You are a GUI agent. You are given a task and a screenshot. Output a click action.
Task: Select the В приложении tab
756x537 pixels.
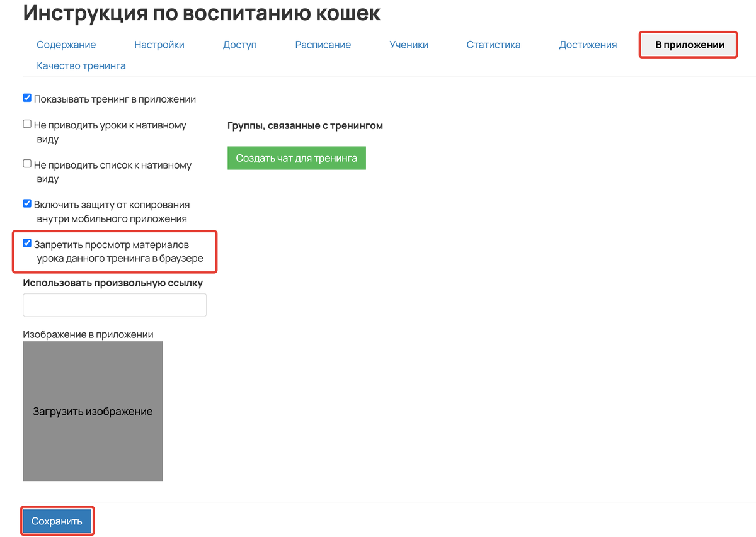click(689, 45)
